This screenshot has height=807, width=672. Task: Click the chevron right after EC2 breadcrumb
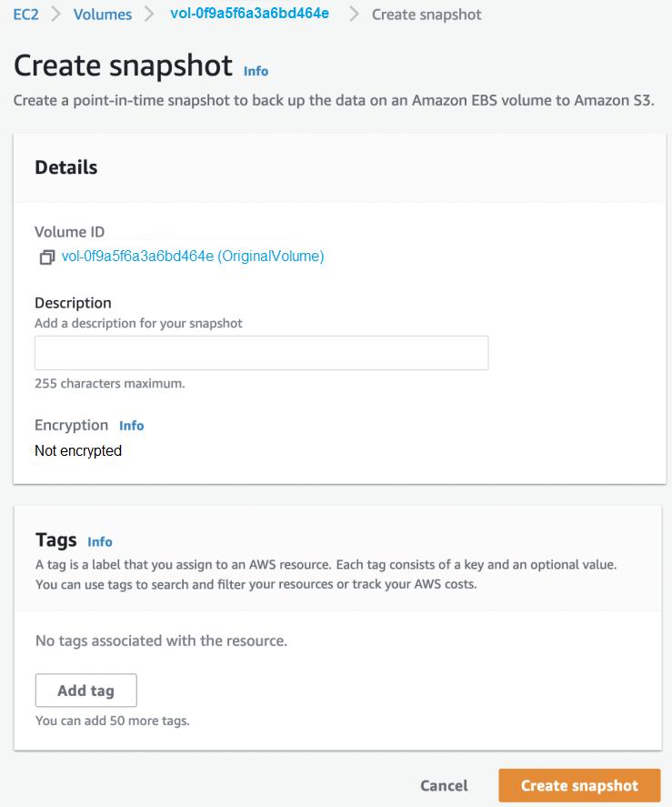pyautogui.click(x=55, y=15)
